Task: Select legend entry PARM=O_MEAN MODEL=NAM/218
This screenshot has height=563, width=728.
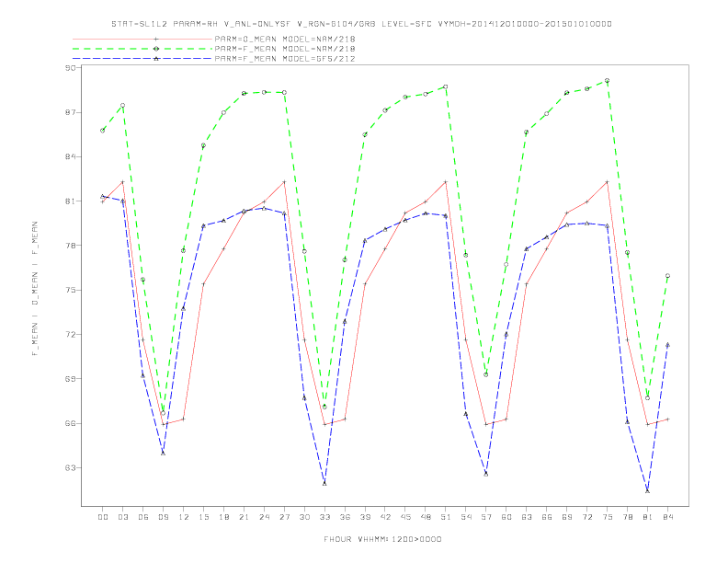Action: [x=285, y=39]
